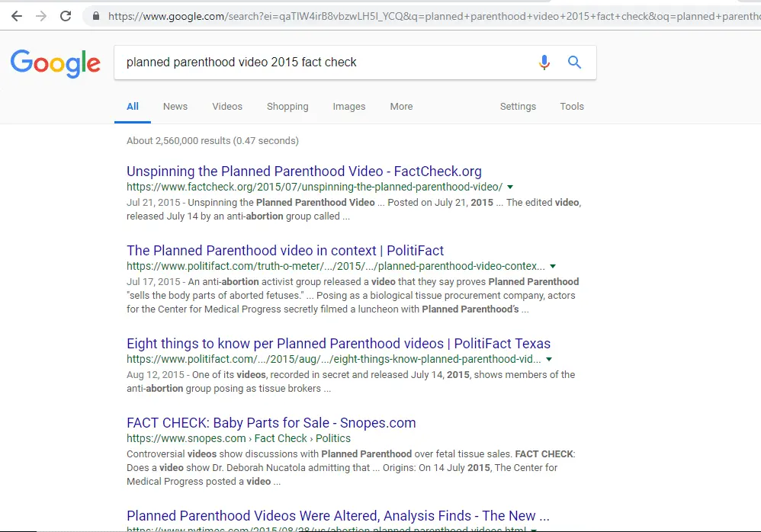
Task: Open the More search options menu
Action: [401, 107]
